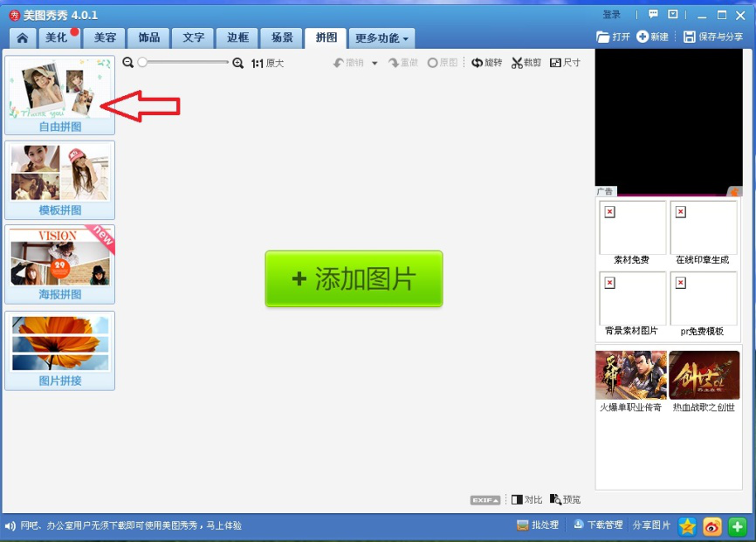Click the EXIF info button
The image size is (756, 542).
pos(485,500)
